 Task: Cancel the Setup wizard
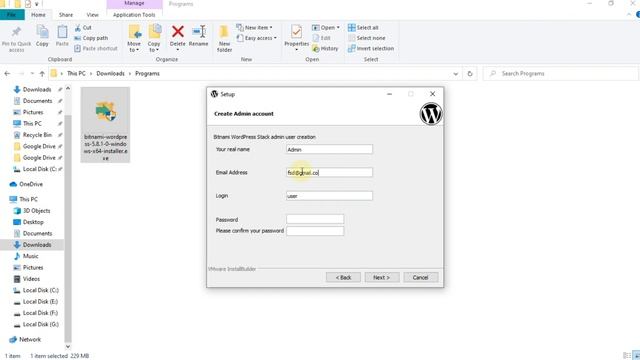click(x=420, y=278)
